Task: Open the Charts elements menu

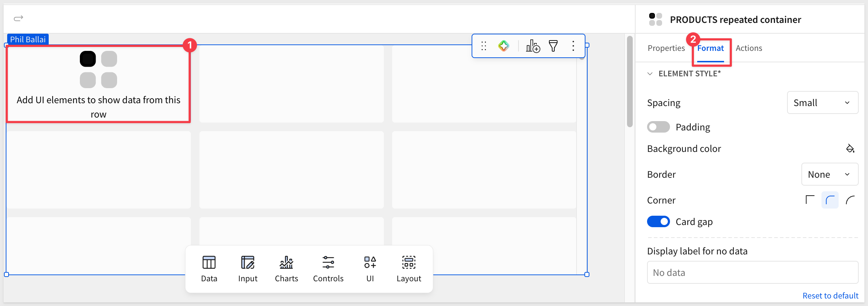Action: (x=286, y=269)
